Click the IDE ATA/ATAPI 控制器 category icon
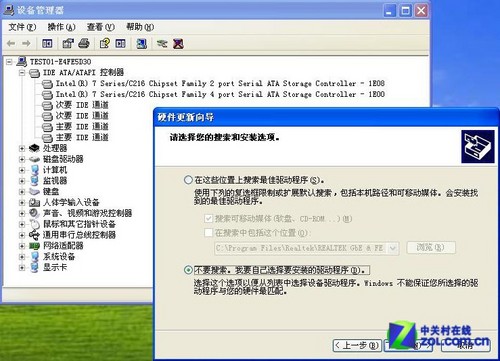The height and width of the screenshot is (361, 500). 35,73
